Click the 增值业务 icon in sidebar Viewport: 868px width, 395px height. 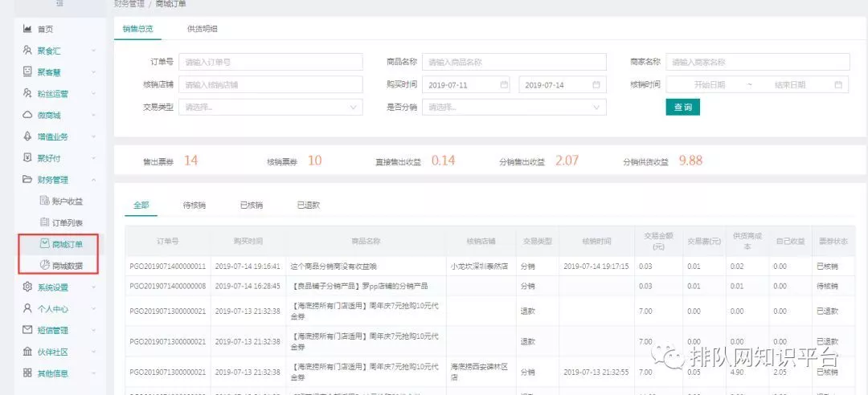pyautogui.click(x=27, y=136)
